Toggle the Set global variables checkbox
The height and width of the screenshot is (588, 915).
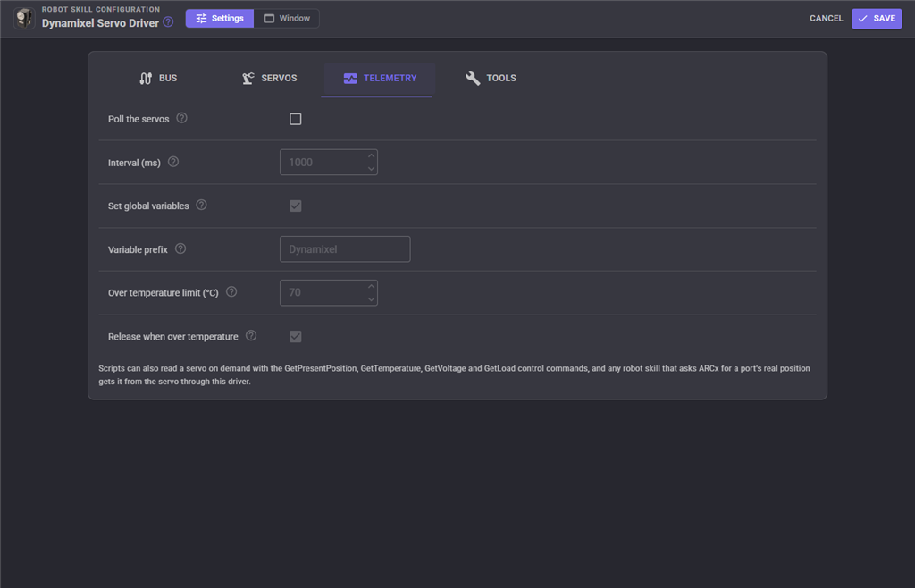295,206
